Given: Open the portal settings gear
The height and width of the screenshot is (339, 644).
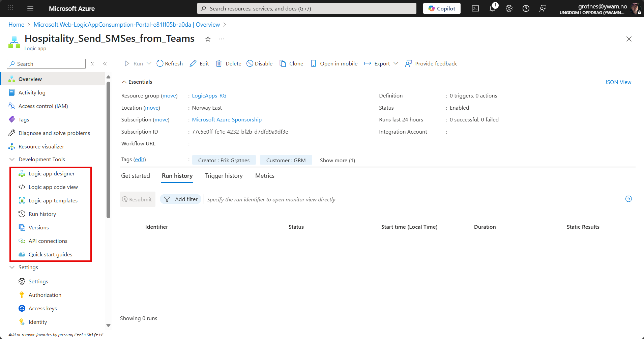Looking at the screenshot, I should pyautogui.click(x=509, y=8).
